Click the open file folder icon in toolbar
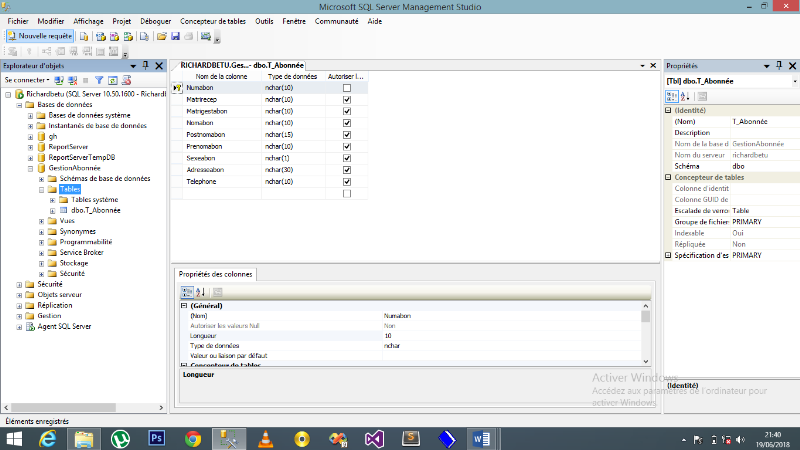The image size is (800, 450). click(x=161, y=36)
